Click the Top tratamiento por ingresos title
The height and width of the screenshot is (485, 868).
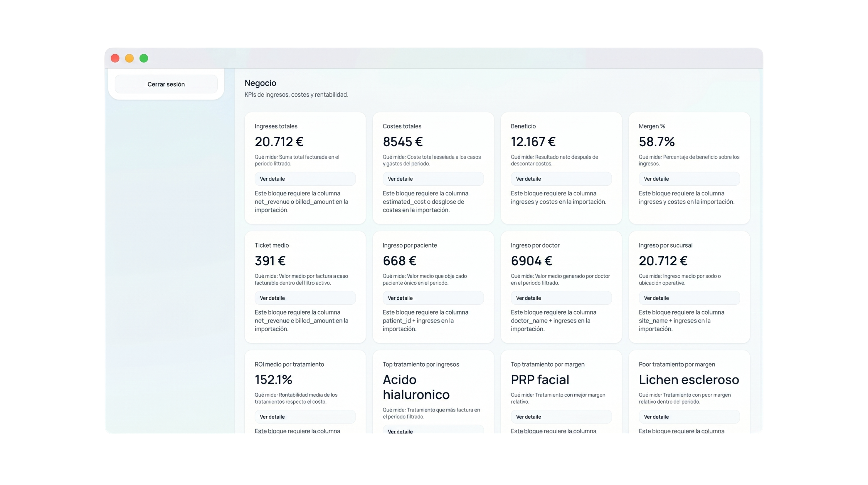point(421,364)
